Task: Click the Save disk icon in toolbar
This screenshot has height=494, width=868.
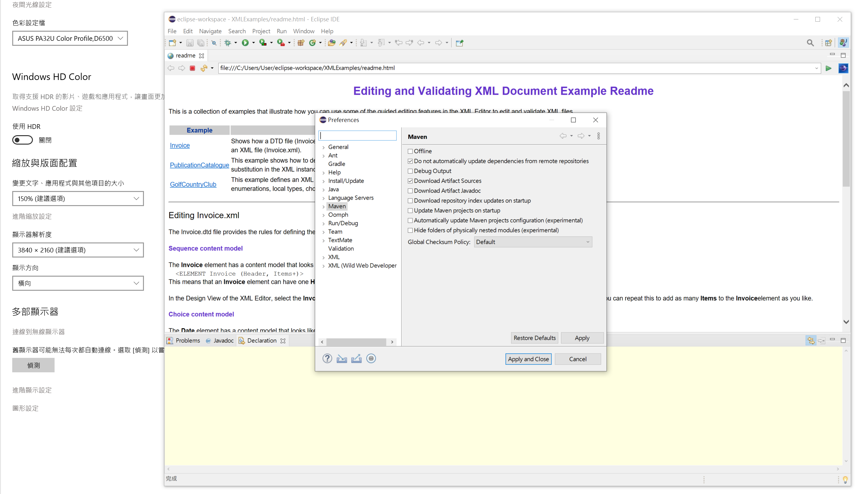Action: click(x=190, y=43)
